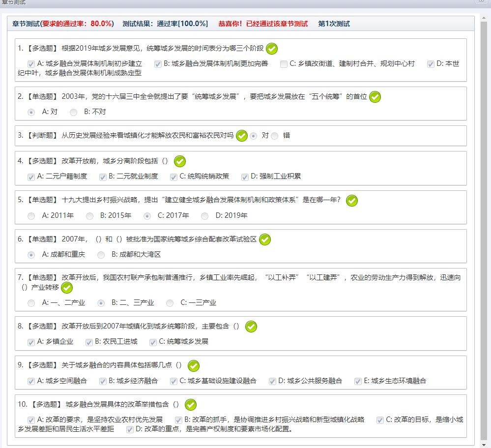
Task: Click the window button at top-right corner
Action: (483, 2)
